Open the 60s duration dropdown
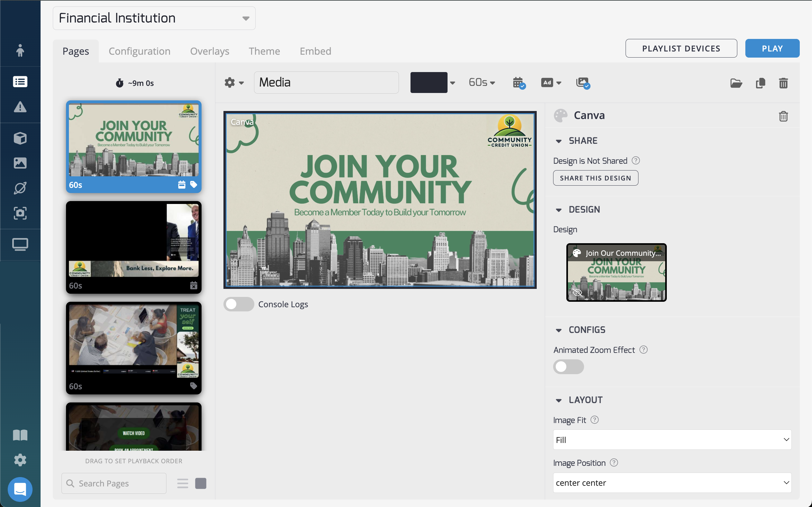The width and height of the screenshot is (812, 507). [481, 82]
